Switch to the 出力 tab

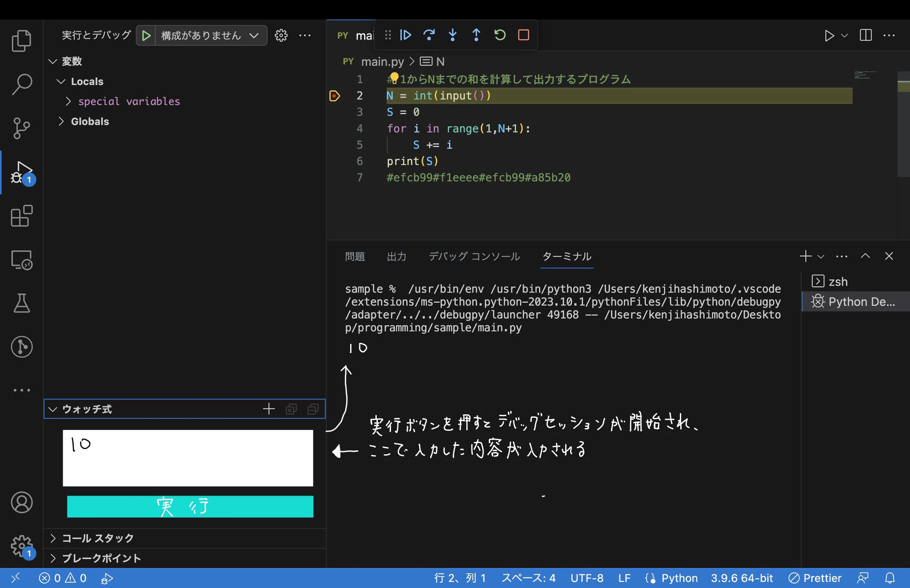click(x=396, y=256)
